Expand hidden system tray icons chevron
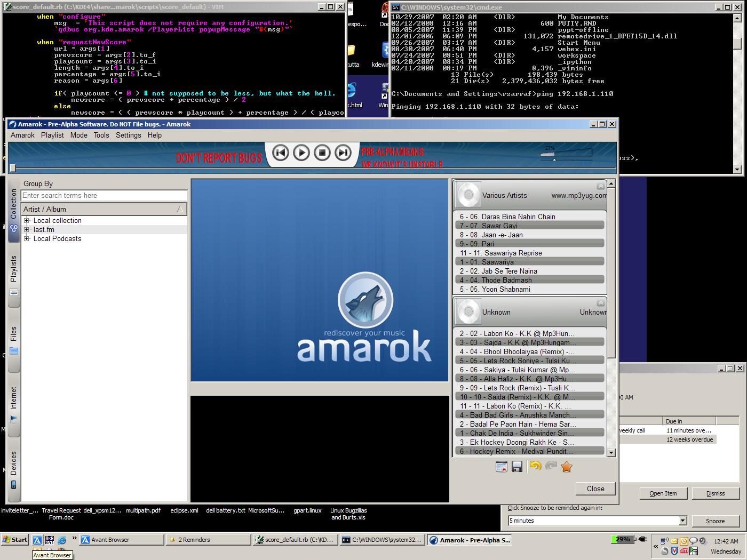This screenshot has height=560, width=747. (656, 546)
